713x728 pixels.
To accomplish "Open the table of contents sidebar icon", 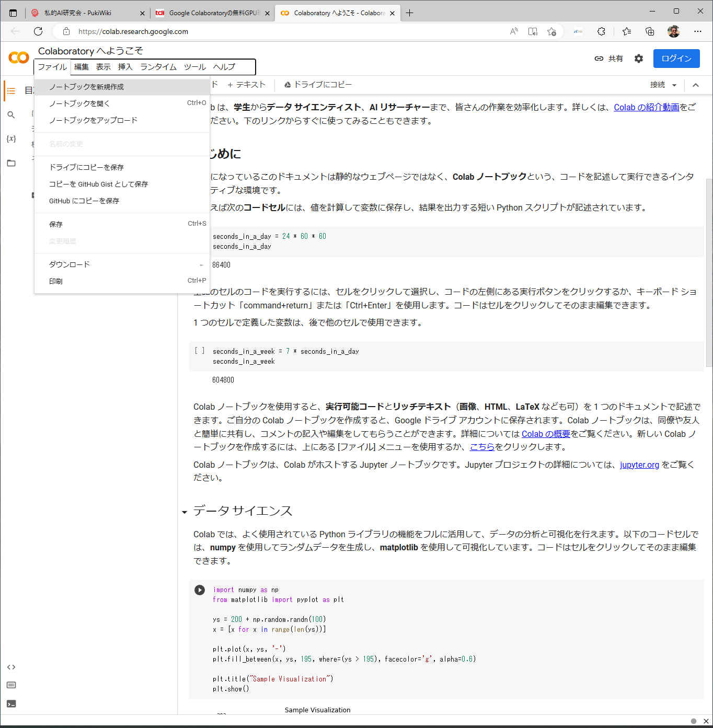I will (11, 91).
